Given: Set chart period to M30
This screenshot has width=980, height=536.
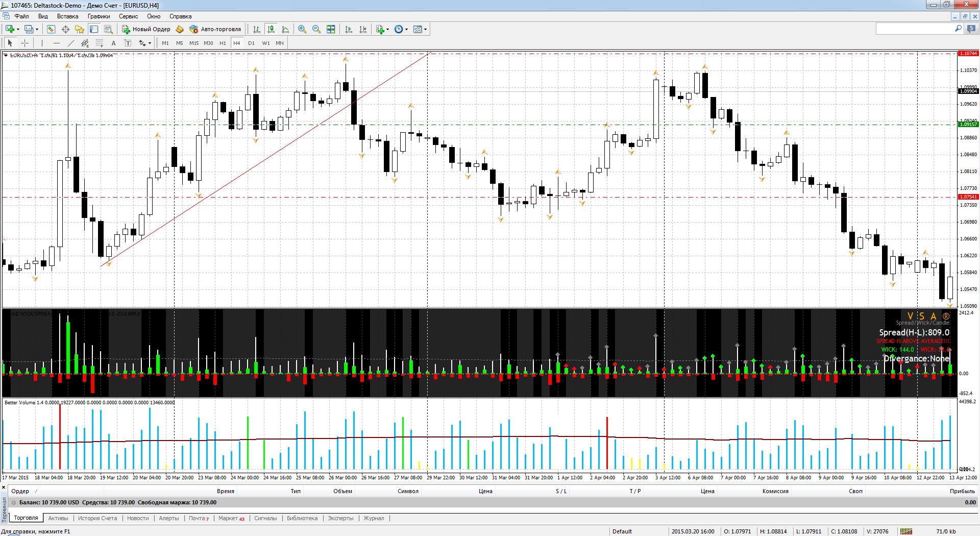Looking at the screenshot, I should [208, 43].
